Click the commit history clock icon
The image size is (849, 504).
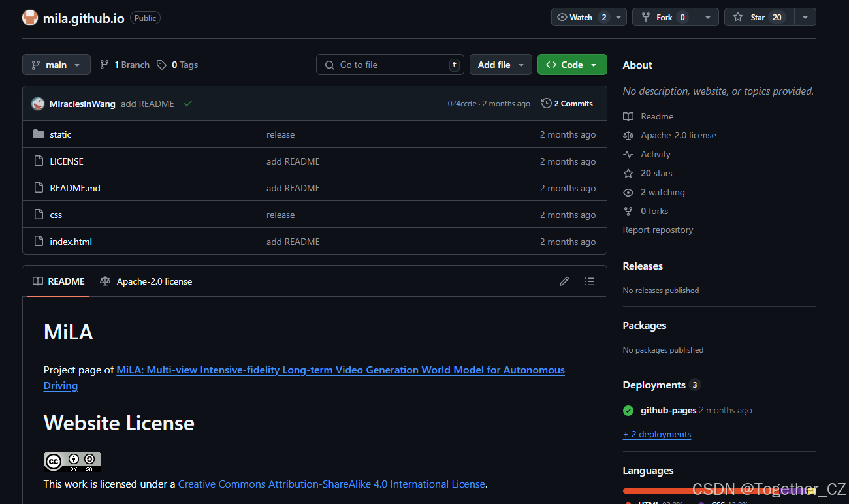[x=546, y=103]
